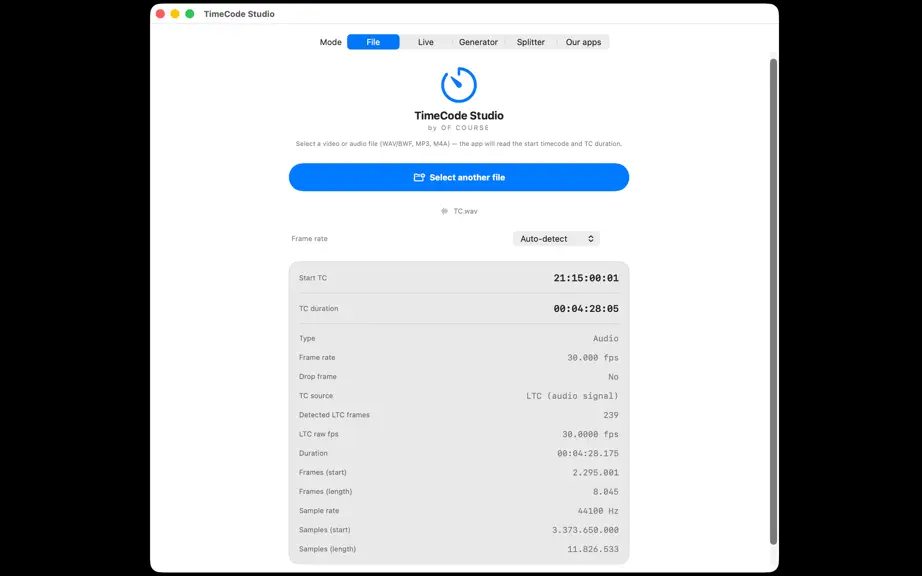Click the Sample rate label
Screen dimensions: 922x576
click(319, 511)
